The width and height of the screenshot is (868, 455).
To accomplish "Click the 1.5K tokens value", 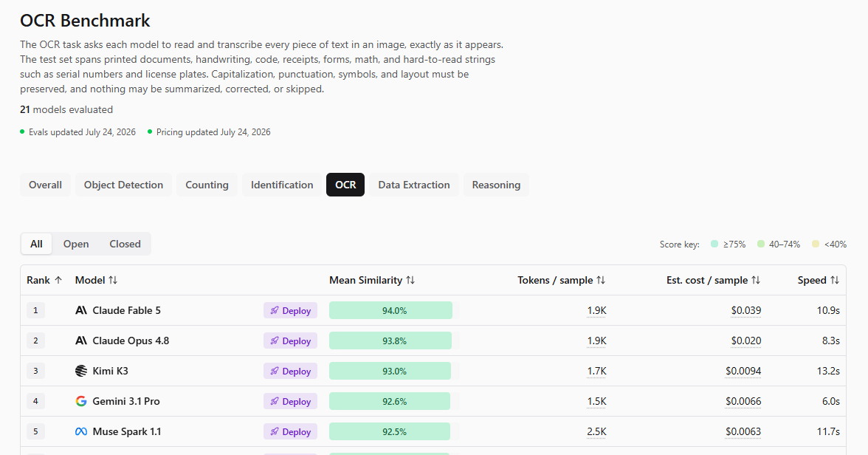I will (596, 401).
